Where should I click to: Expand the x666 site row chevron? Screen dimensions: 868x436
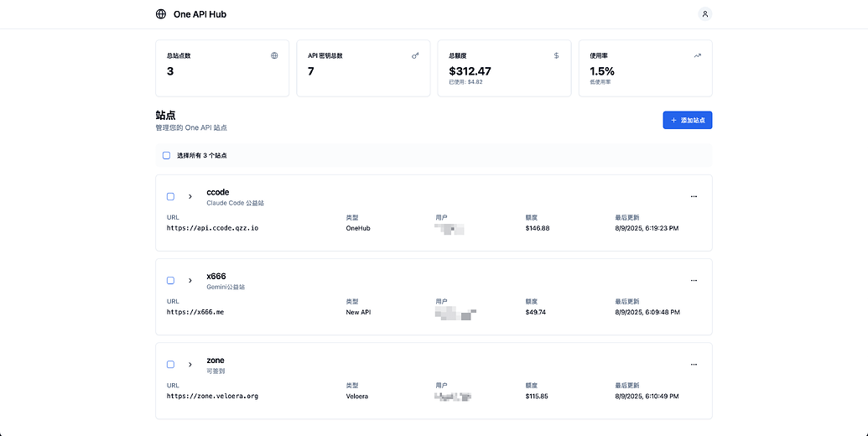pyautogui.click(x=190, y=281)
